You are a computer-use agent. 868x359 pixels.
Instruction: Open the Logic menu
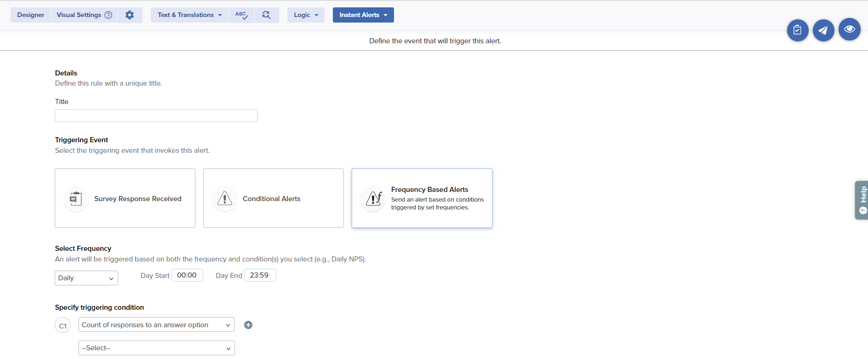306,15
